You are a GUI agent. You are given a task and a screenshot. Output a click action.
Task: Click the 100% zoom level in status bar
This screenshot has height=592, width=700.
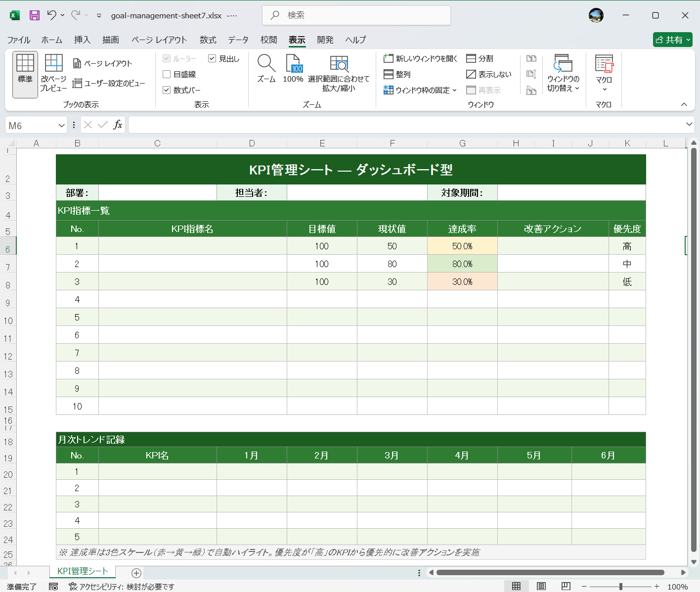[x=678, y=587]
